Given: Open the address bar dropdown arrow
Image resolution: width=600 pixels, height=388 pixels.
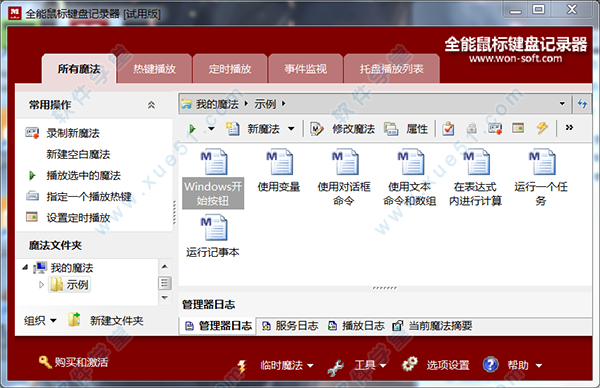Looking at the screenshot, I should coord(562,103).
